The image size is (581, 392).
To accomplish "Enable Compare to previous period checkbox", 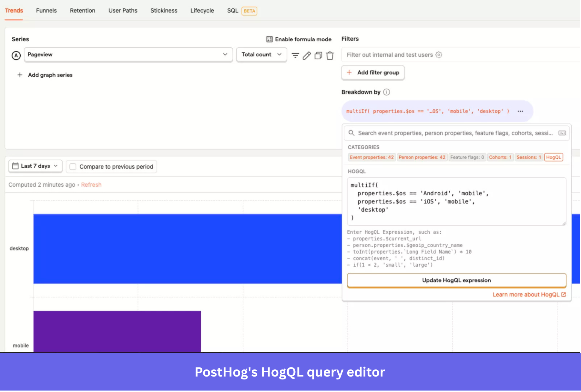I will 73,167.
